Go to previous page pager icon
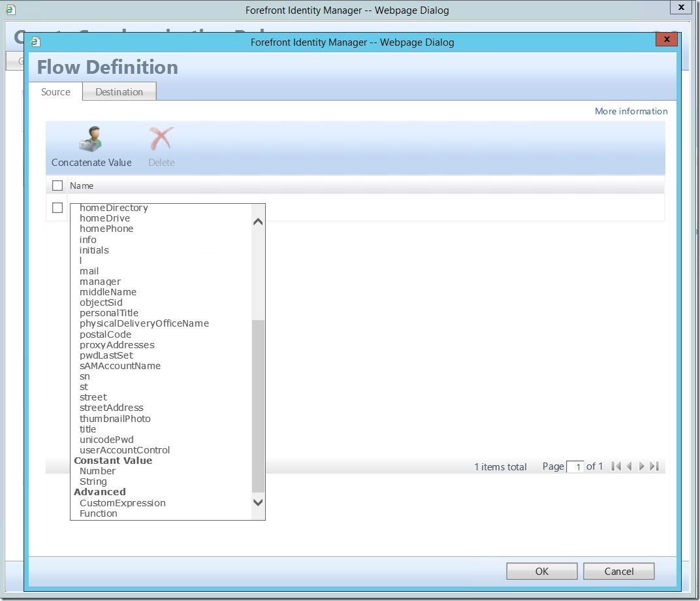Screen dimensions: 700x601 [629, 466]
